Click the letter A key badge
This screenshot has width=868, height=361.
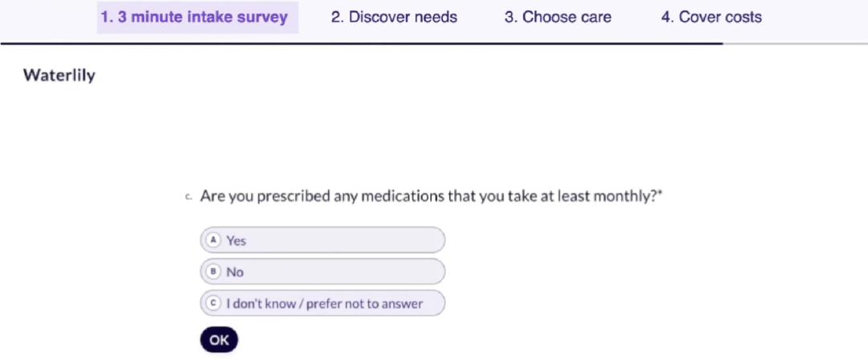214,240
